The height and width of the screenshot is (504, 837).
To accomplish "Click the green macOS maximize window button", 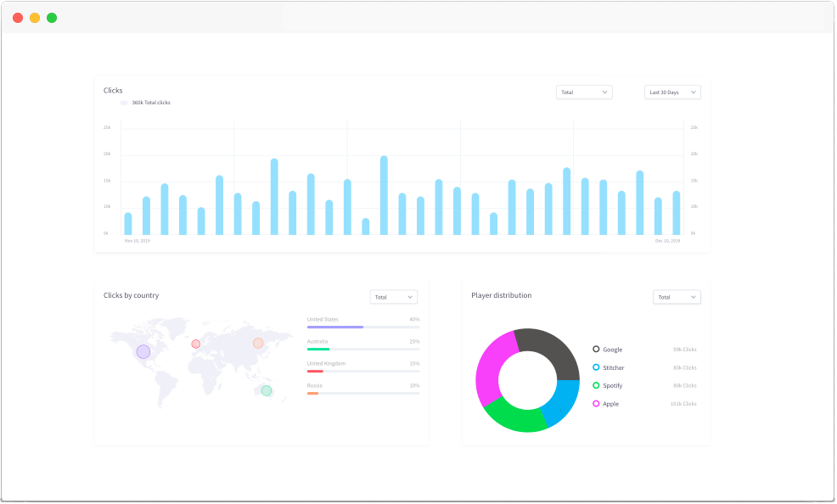I will [52, 18].
